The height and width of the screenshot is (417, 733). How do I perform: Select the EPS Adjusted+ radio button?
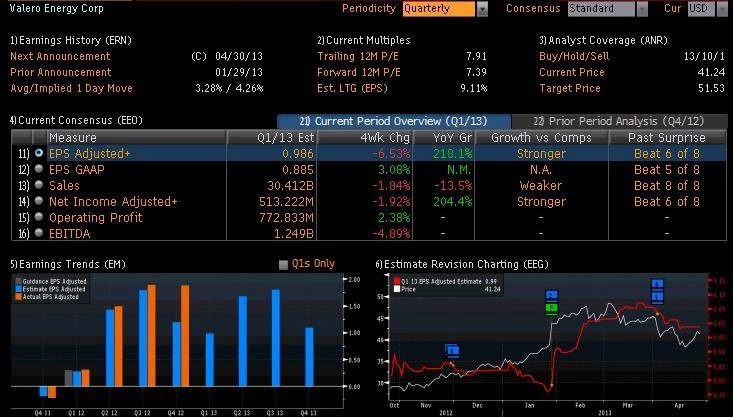[39, 153]
